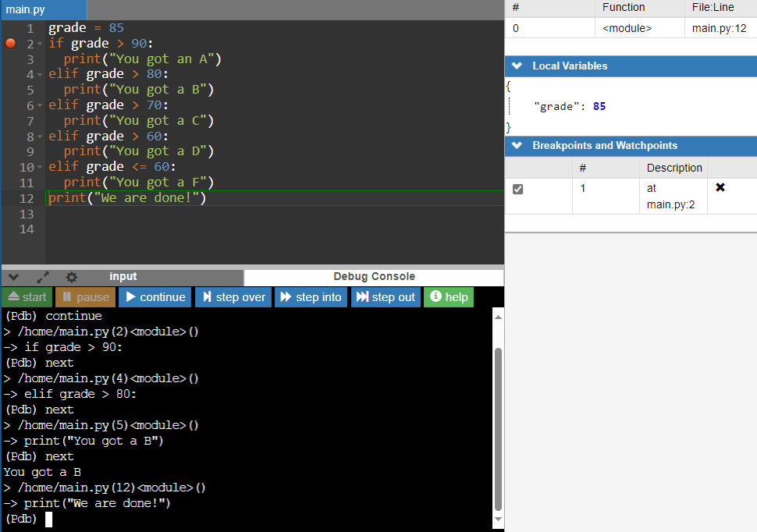Viewport: 757px width, 532px height.
Task: Select the main.py file tab
Action: (26, 10)
